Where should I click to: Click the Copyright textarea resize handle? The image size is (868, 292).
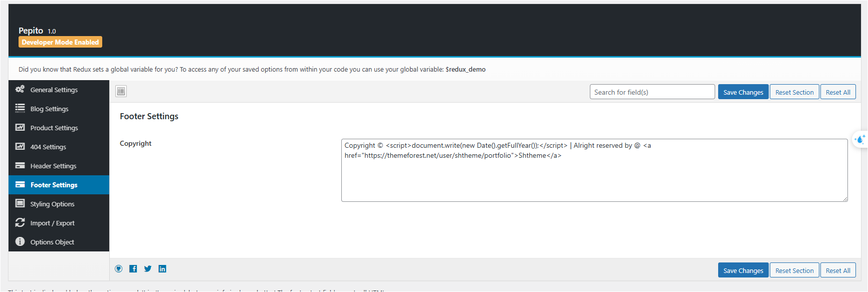pos(845,199)
